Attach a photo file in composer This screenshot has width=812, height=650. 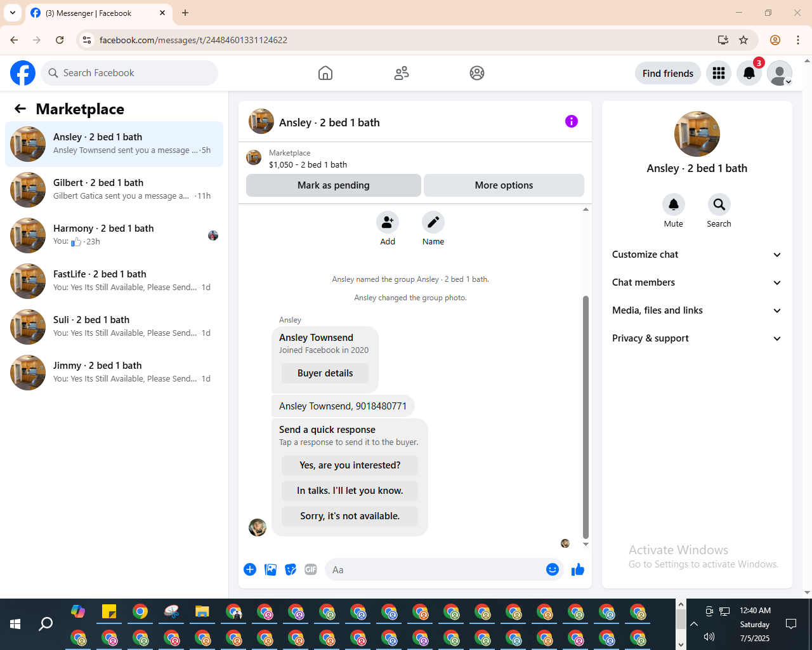pyautogui.click(x=270, y=569)
